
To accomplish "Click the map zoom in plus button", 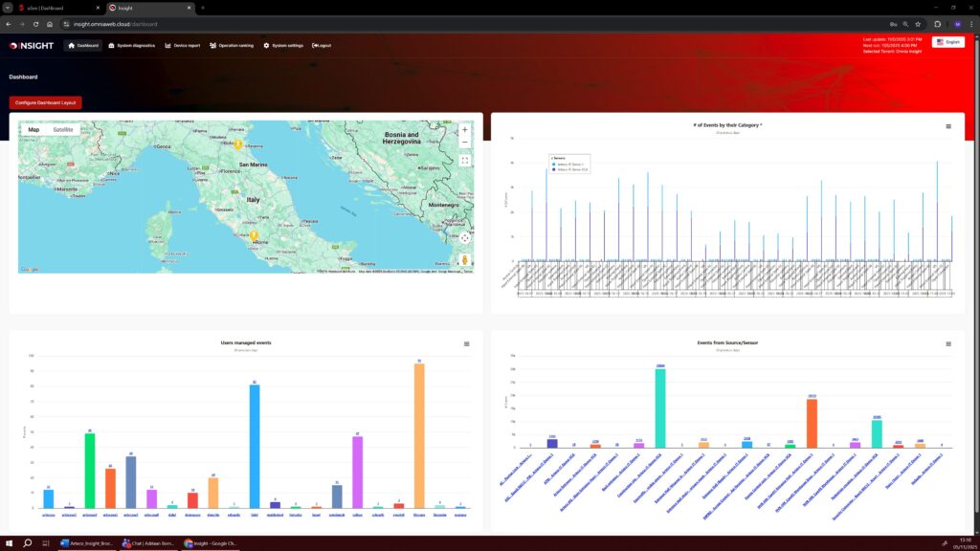I will 464,129.
